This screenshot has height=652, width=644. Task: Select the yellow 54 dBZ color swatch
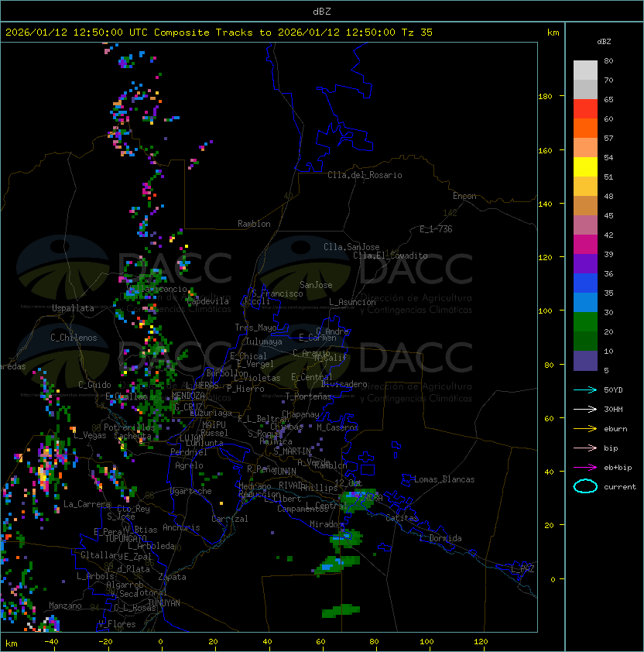[x=585, y=167]
